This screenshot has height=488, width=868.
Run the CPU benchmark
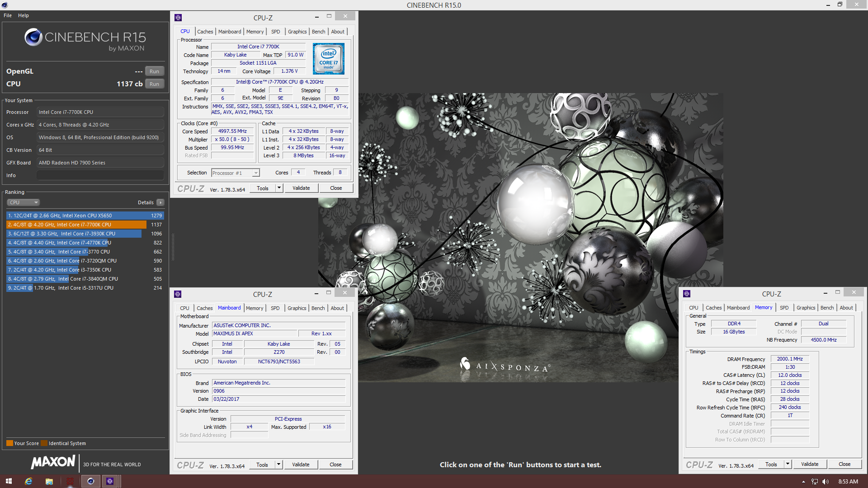tap(155, 84)
